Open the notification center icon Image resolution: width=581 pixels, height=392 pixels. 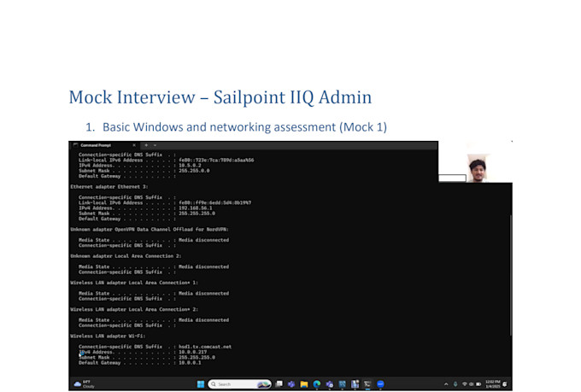coord(505,384)
